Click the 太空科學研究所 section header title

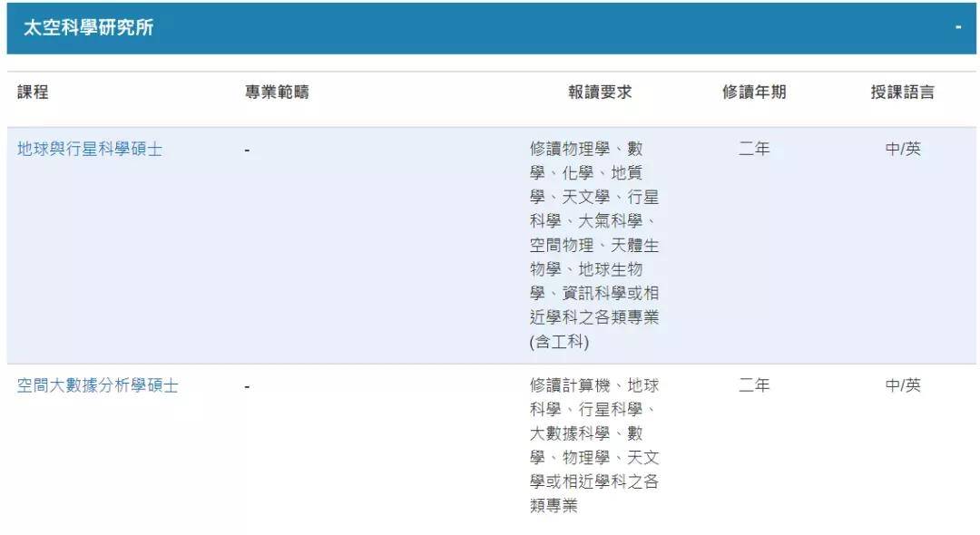click(89, 28)
